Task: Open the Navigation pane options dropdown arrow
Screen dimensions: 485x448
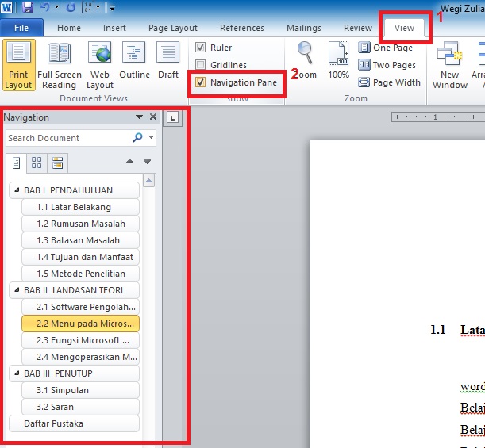Action: [139, 117]
